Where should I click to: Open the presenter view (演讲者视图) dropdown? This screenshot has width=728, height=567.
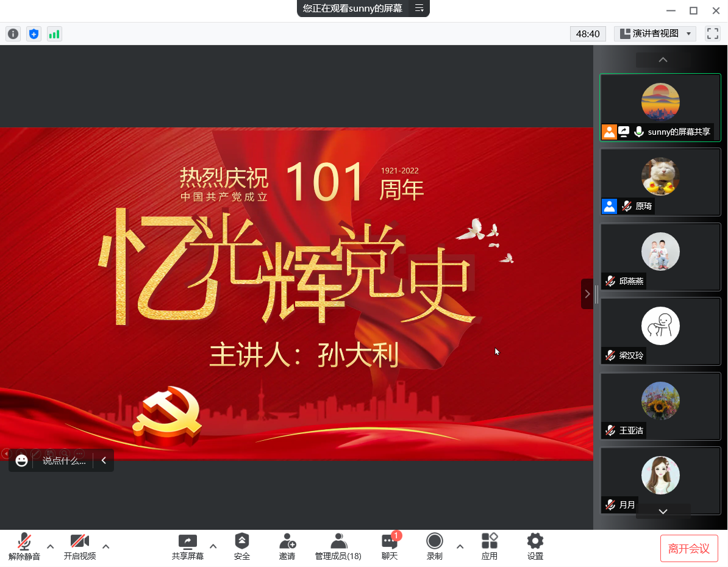(655, 34)
